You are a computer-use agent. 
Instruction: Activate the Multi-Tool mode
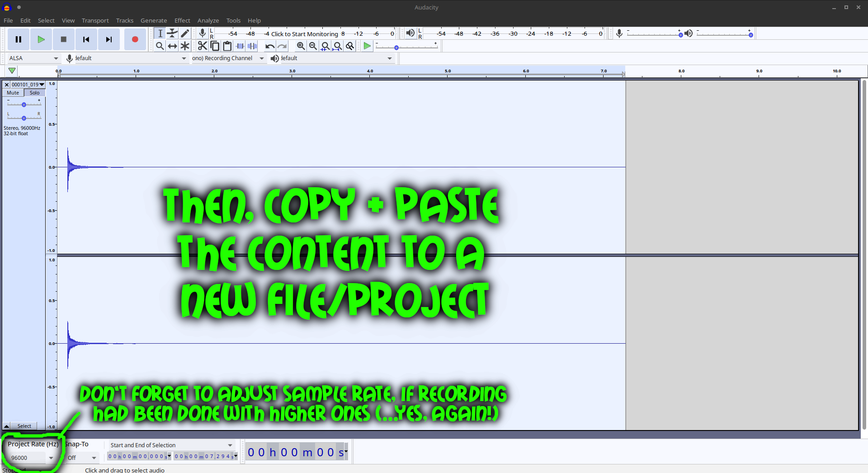tap(185, 45)
